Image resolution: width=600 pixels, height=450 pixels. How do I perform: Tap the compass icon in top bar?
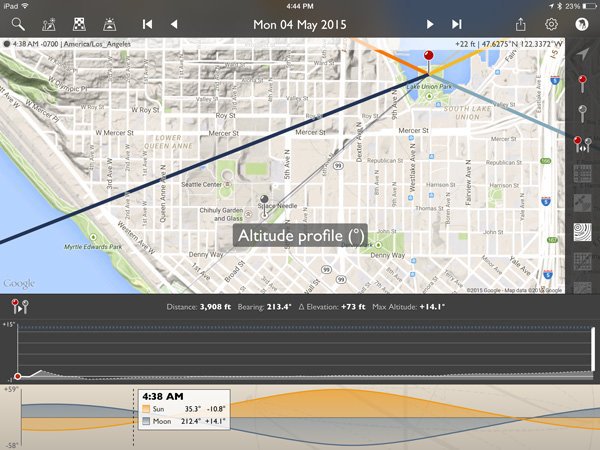pyautogui.click(x=582, y=23)
